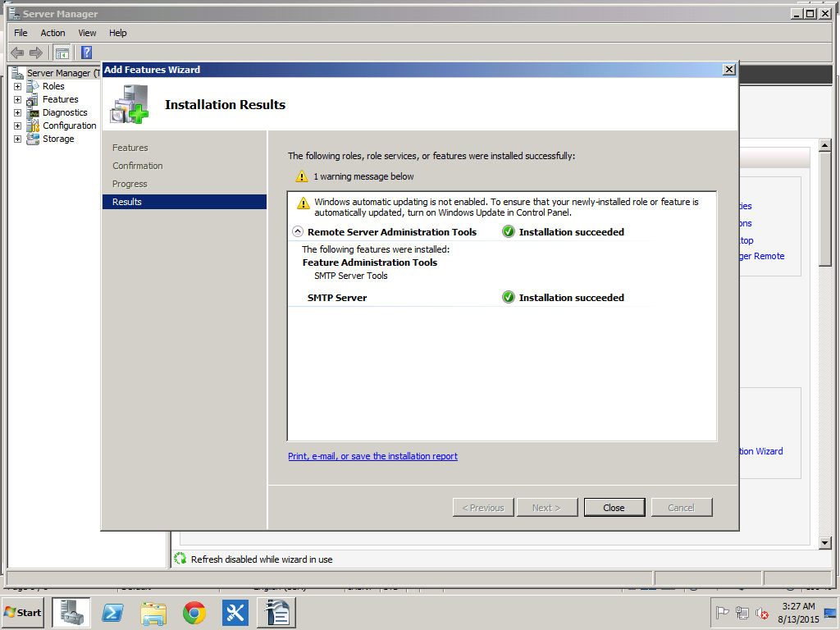Open the File menu
Screen dimensions: 840x630
21,33
